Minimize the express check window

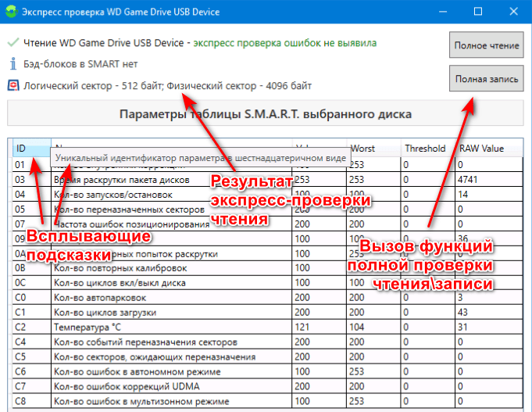point(443,12)
